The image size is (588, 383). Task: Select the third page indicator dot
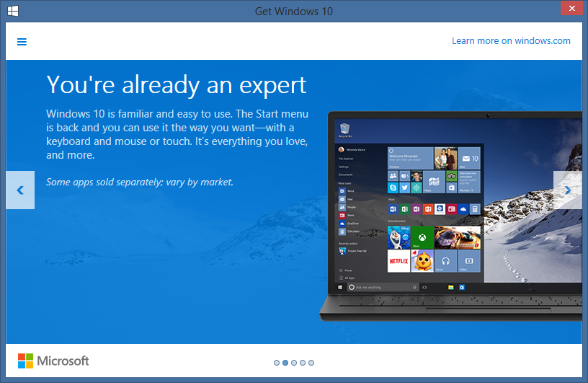pos(294,363)
